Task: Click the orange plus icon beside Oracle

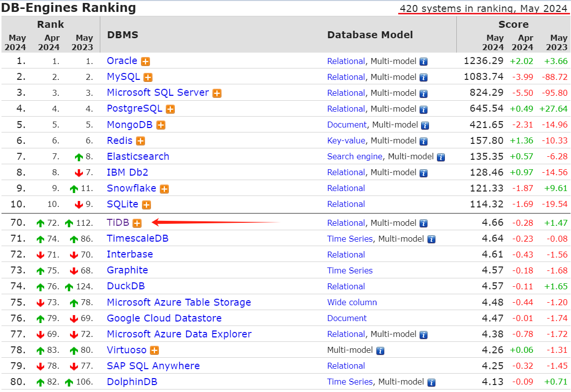Action: [145, 62]
